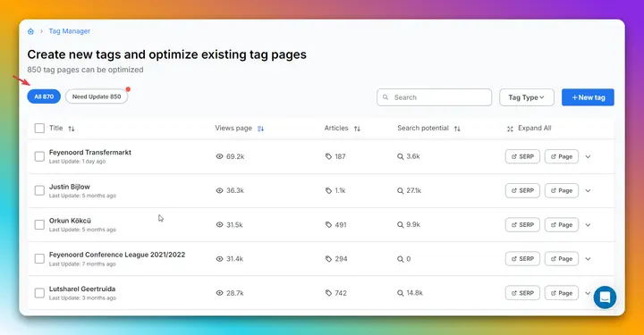Check the select-all checkbox in header
Image resolution: width=644 pixels, height=335 pixels.
coord(39,129)
